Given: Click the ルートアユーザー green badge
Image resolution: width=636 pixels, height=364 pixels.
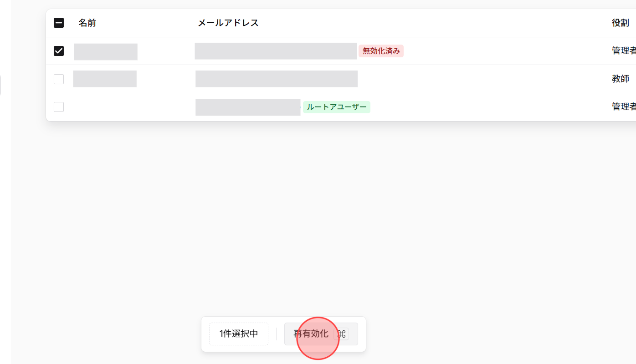Looking at the screenshot, I should coord(336,107).
